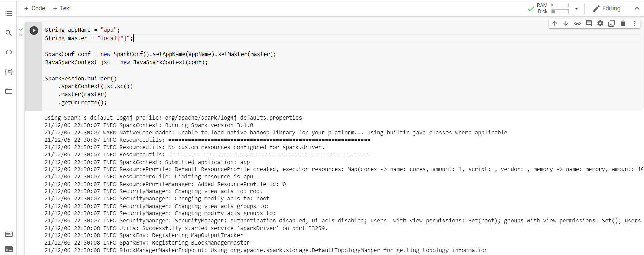
Task: Open the code snippets panel icon
Action: coord(9,52)
